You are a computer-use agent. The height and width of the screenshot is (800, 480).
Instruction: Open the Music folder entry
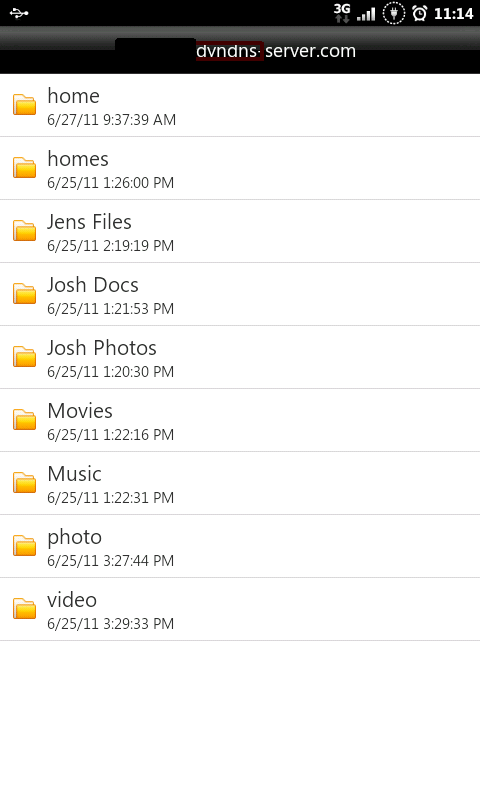pos(240,483)
